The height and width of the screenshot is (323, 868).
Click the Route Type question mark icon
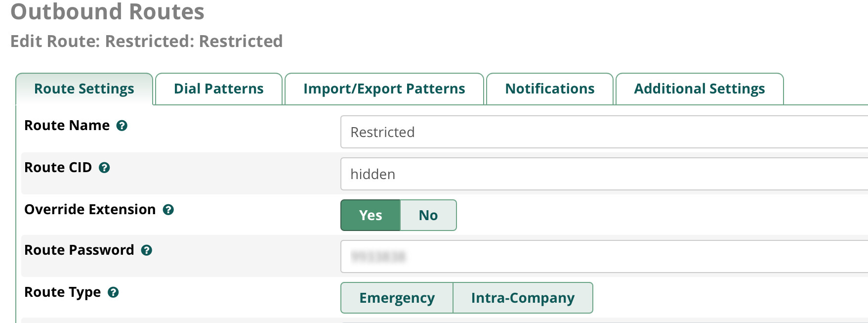113,292
